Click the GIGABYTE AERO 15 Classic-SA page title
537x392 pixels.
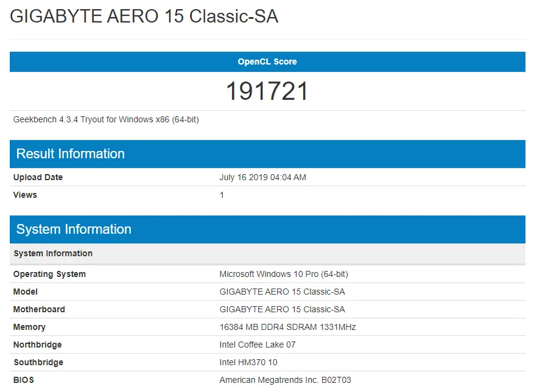(x=144, y=16)
